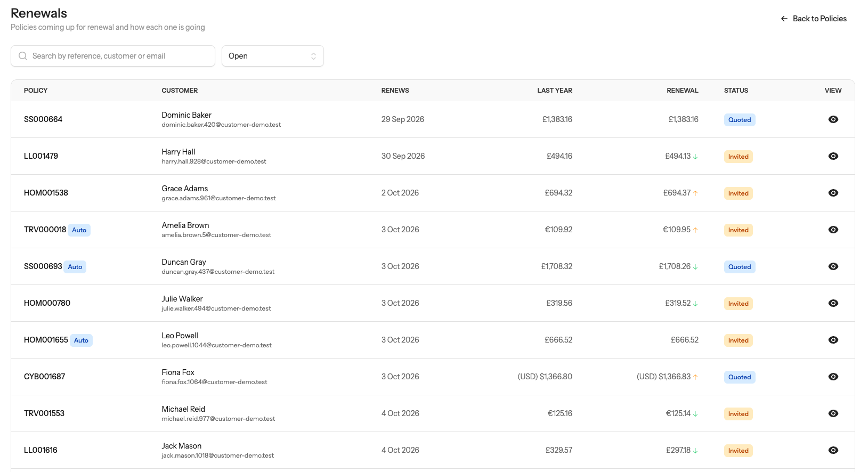Click the Renewals page heading

tap(39, 13)
